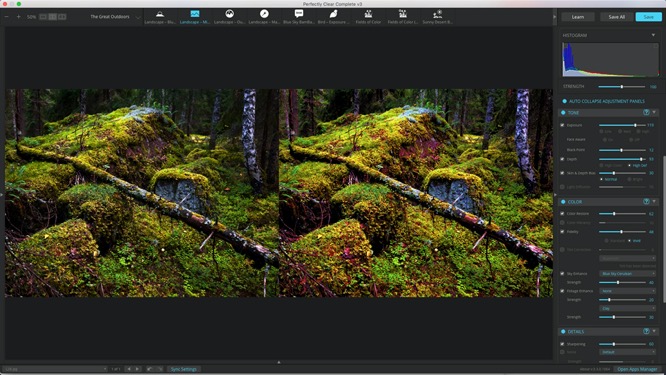Screen dimensions: 666x375
Task: Select the Landscape - Ma preset tab
Action: point(264,17)
